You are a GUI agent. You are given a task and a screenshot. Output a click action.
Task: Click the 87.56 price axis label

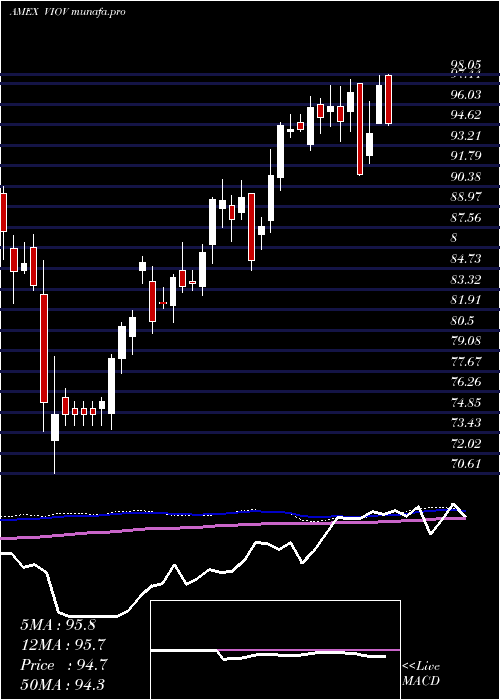coord(466,217)
